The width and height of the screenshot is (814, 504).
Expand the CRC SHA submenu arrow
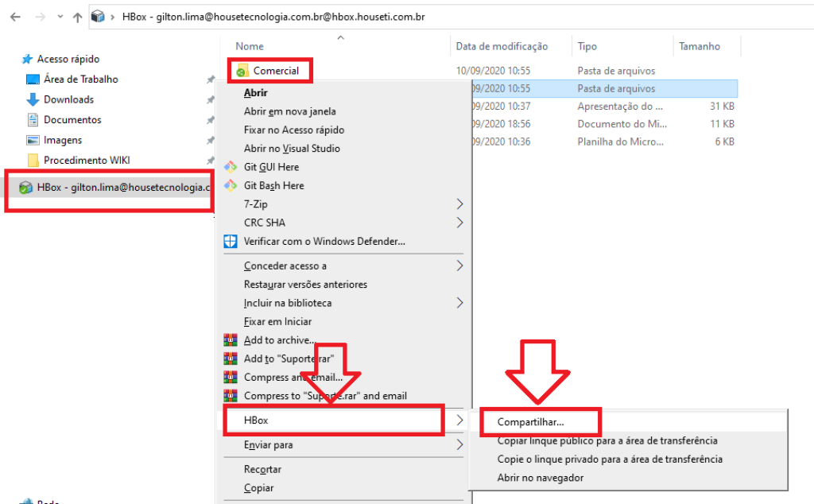click(x=459, y=223)
